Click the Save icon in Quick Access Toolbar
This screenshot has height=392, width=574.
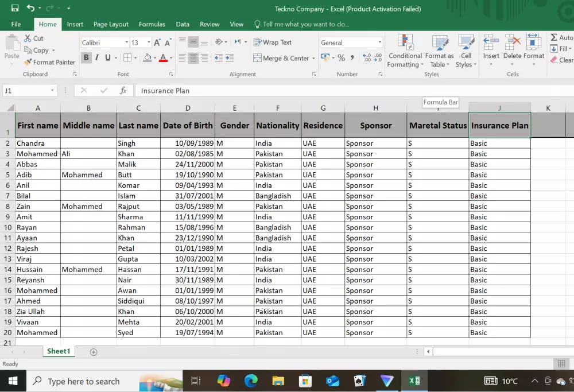tap(15, 9)
